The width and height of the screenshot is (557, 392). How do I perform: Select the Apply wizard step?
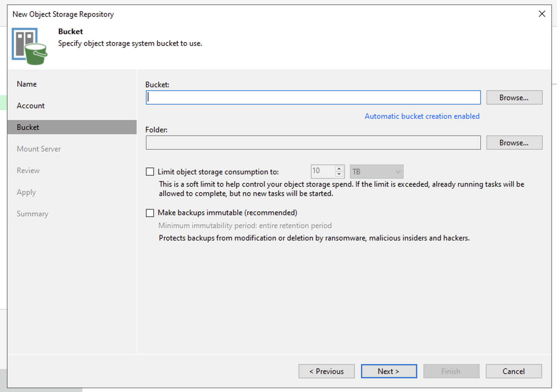pos(26,192)
